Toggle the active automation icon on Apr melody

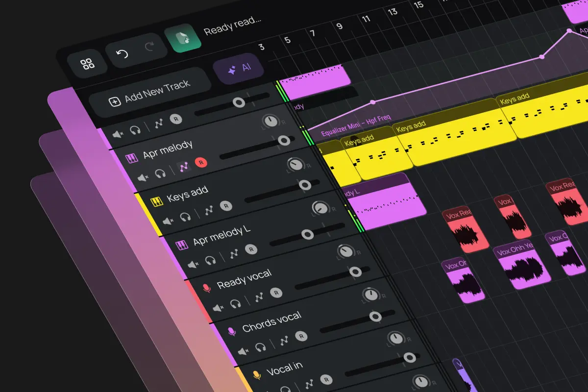(184, 167)
